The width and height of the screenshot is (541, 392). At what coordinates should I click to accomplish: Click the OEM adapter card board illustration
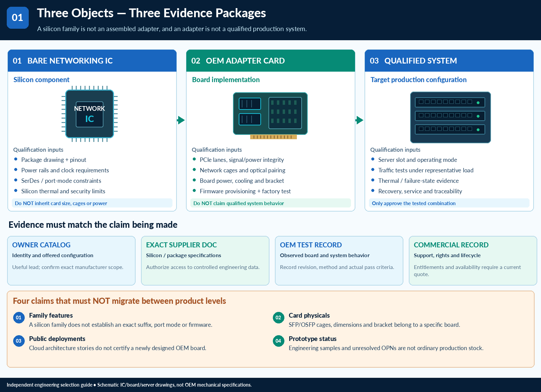point(270,116)
